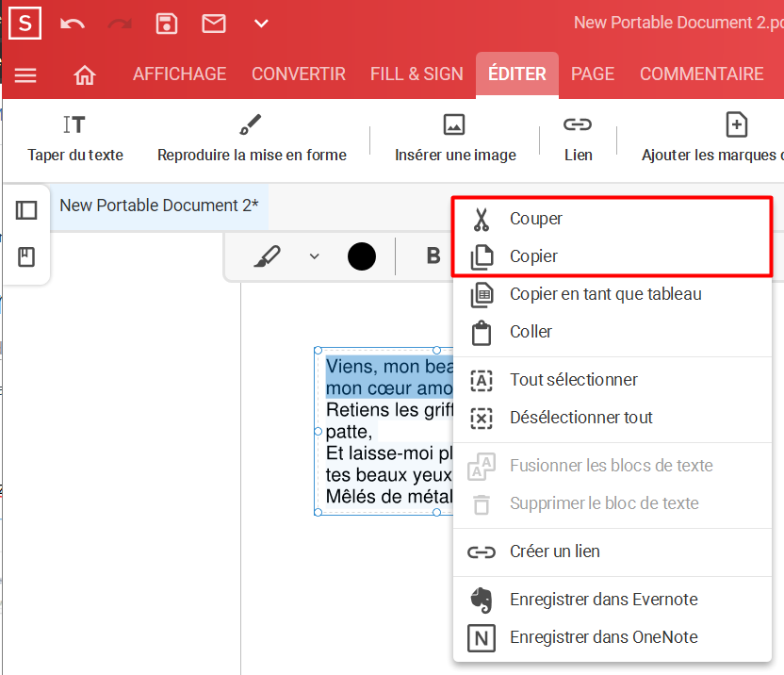Click the red Home icon

click(x=84, y=73)
